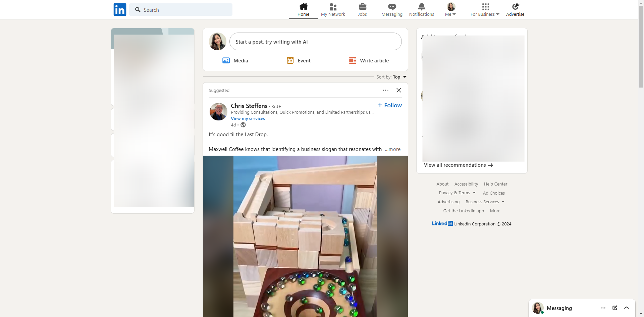Start a post in the text box
Viewport: 644px width, 317px height.
click(315, 42)
